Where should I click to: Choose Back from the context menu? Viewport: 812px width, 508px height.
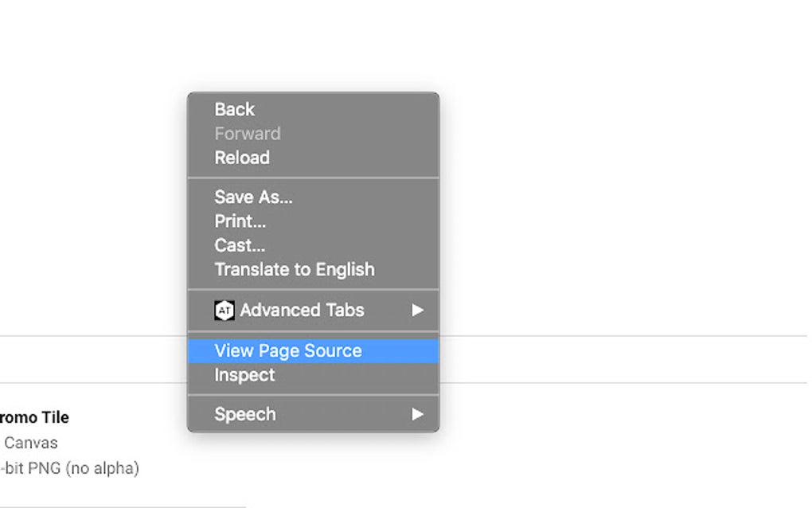233,109
